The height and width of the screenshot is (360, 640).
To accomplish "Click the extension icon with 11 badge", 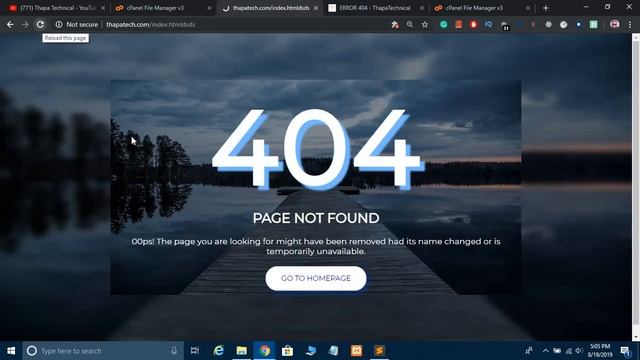I will pyautogui.click(x=504, y=25).
